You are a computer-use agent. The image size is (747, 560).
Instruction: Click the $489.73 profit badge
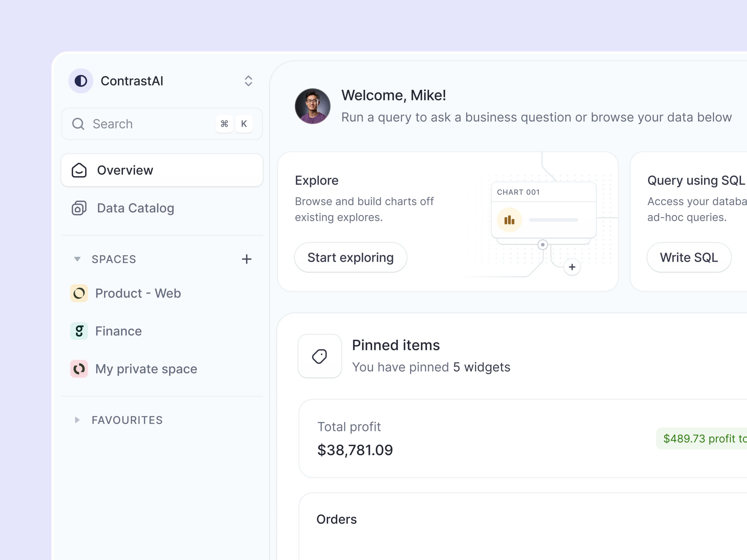702,438
